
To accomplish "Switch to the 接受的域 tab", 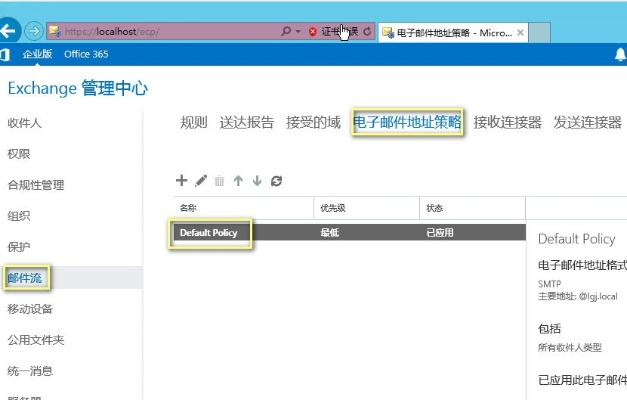I will coord(313,123).
